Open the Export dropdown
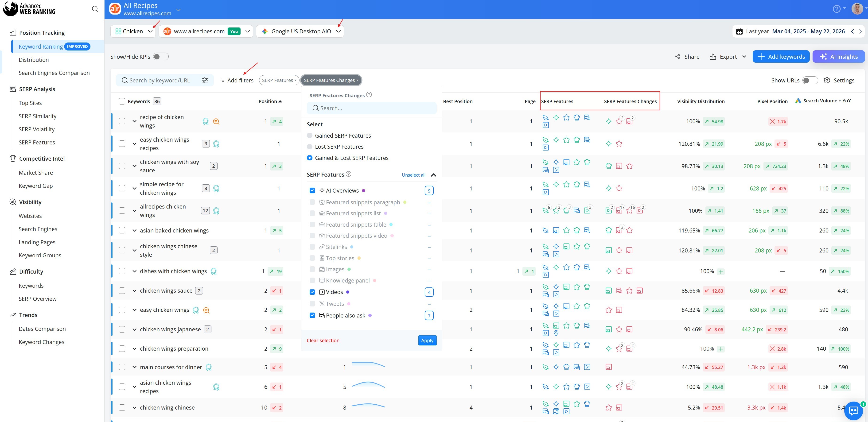Image resolution: width=868 pixels, height=422 pixels. pyautogui.click(x=728, y=57)
